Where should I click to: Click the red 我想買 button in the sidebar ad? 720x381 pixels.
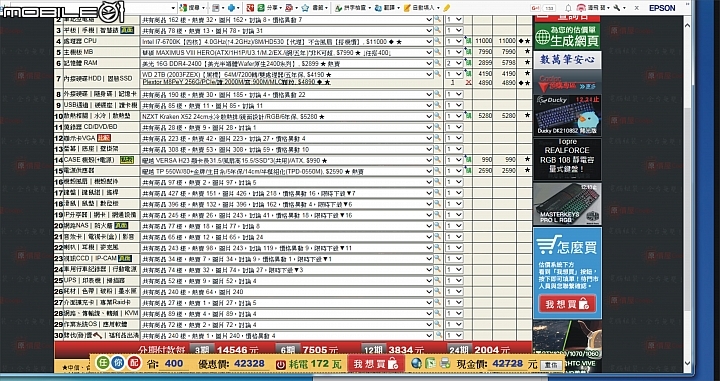point(567,304)
